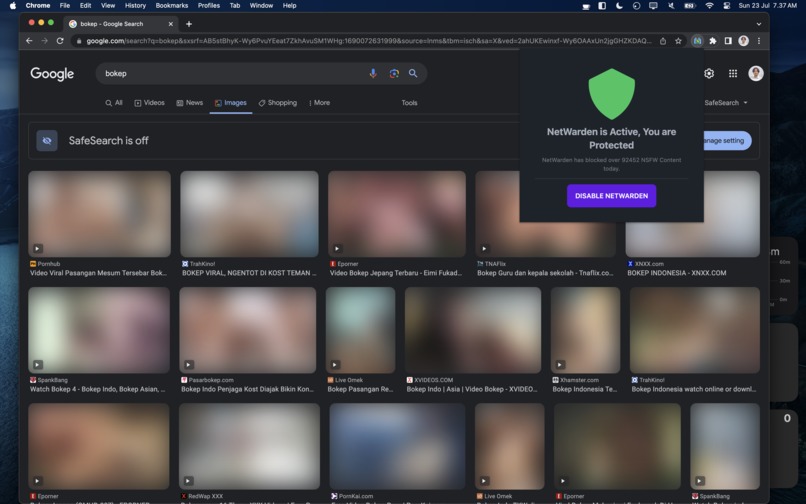This screenshot has width=806, height=504.
Task: Reload the current page
Action: point(60,41)
